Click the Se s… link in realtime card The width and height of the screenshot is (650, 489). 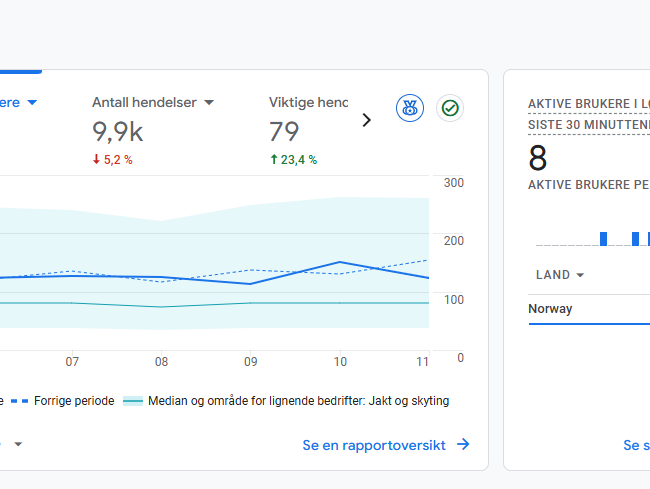[636, 445]
